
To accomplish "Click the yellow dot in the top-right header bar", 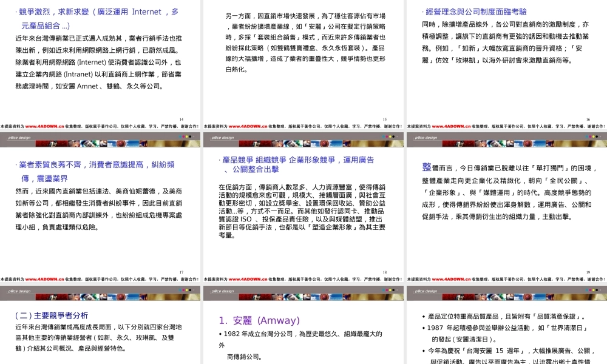I will (x=593, y=136).
